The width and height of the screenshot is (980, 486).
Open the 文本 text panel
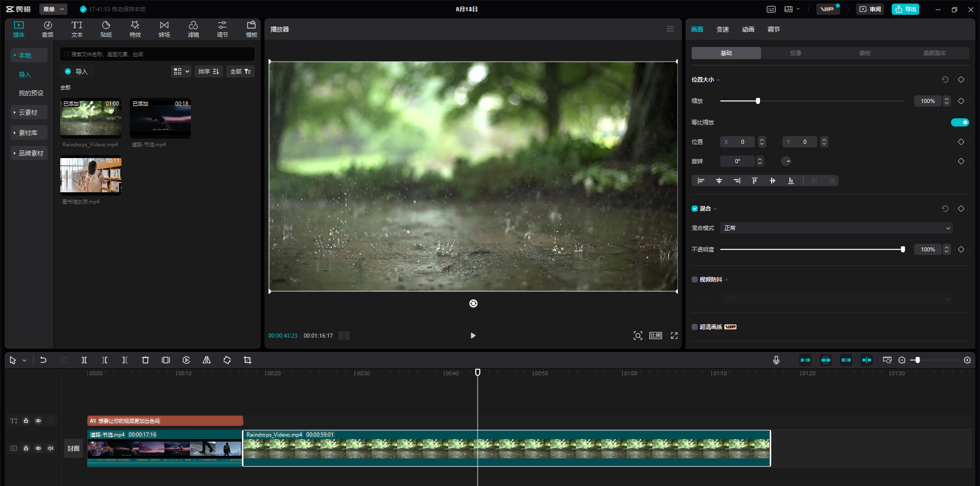pyautogui.click(x=77, y=29)
